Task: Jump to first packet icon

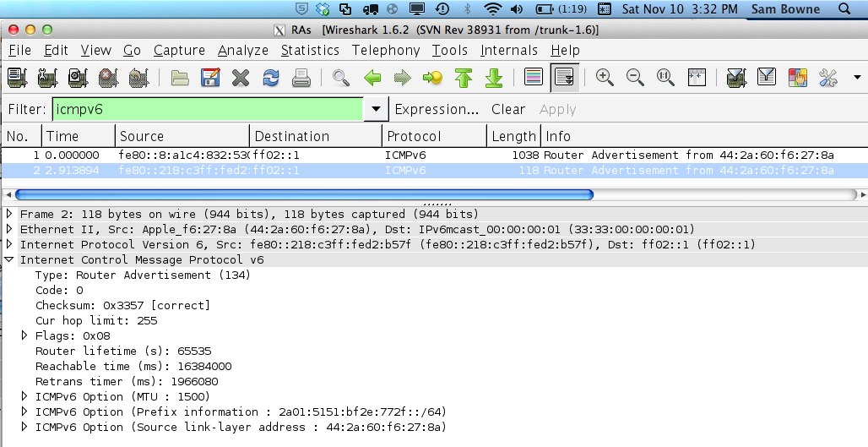Action: [x=464, y=78]
